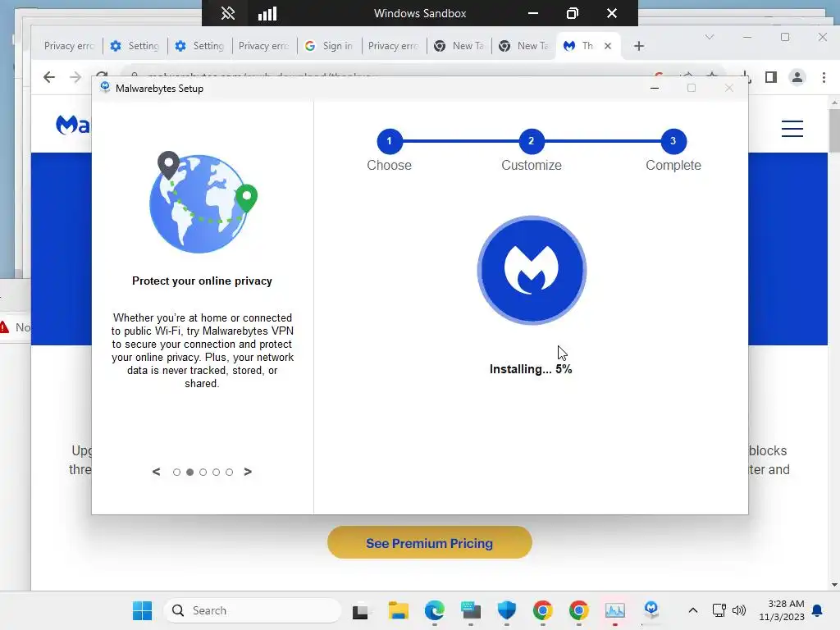This screenshot has height=630, width=840.
Task: Switch to third Privacy error tab
Action: 393,46
